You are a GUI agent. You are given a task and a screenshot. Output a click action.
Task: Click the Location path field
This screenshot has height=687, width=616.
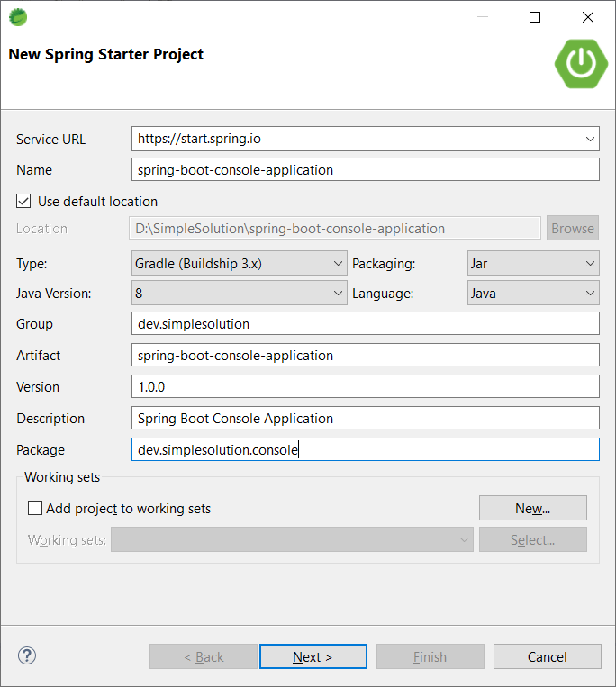pyautogui.click(x=335, y=229)
